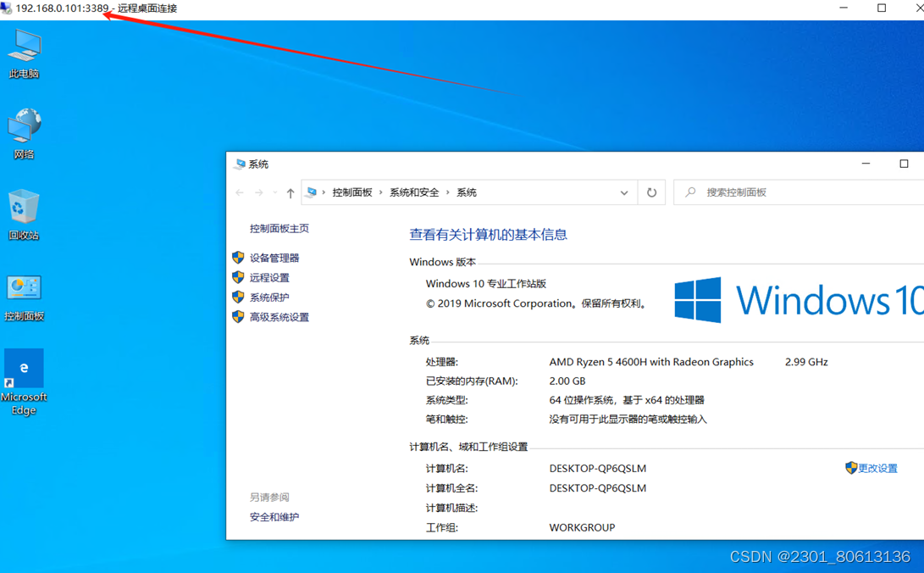Click the 计算机描述: label
This screenshot has width=924, height=573.
coord(451,508)
